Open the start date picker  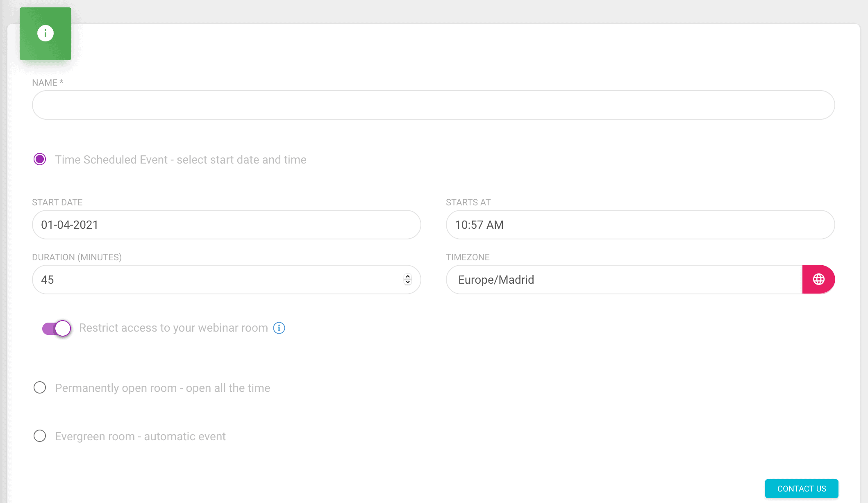click(225, 225)
